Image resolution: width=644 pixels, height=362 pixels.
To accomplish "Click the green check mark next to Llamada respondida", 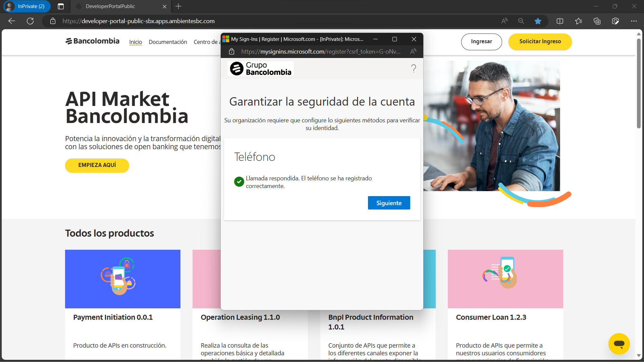I will click(x=239, y=182).
